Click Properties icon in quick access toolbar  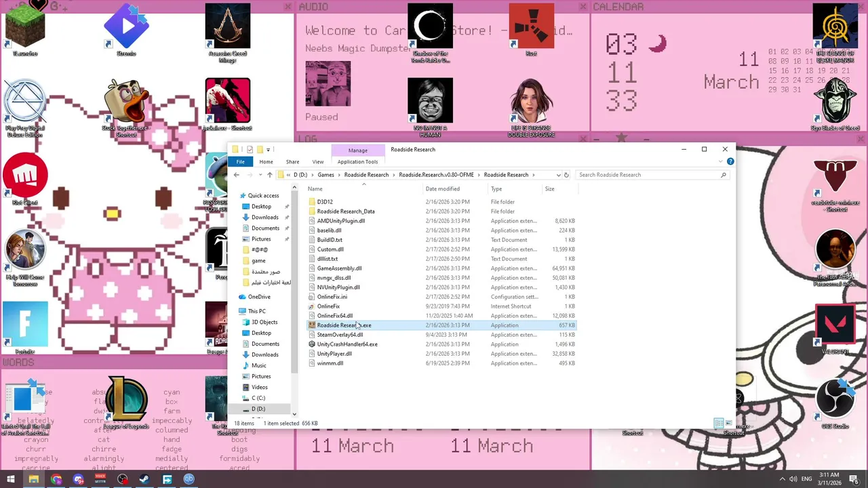pyautogui.click(x=250, y=150)
